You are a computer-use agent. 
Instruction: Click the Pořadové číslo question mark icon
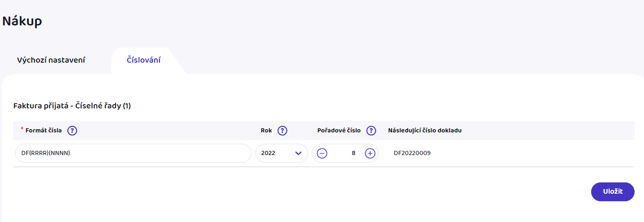[371, 131]
